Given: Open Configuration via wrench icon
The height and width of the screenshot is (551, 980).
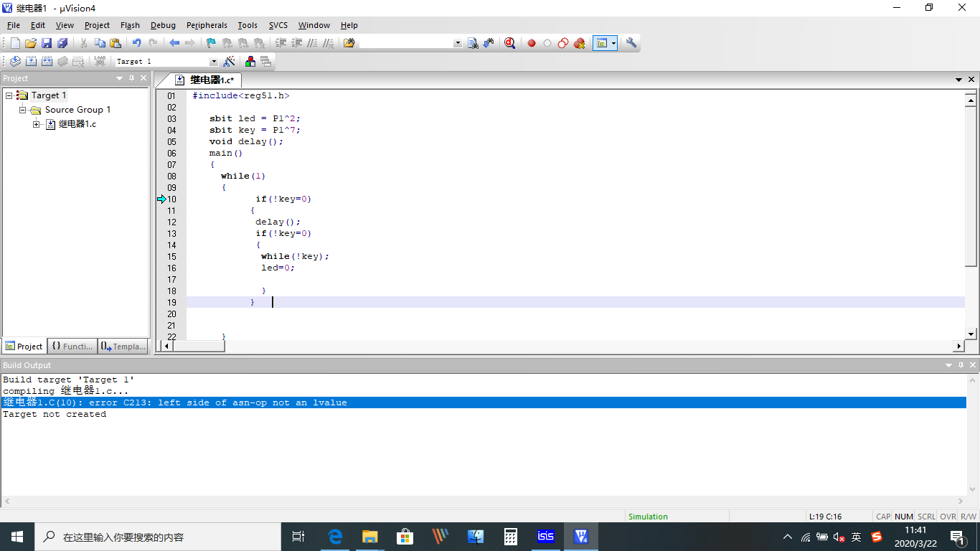Looking at the screenshot, I should pos(631,43).
